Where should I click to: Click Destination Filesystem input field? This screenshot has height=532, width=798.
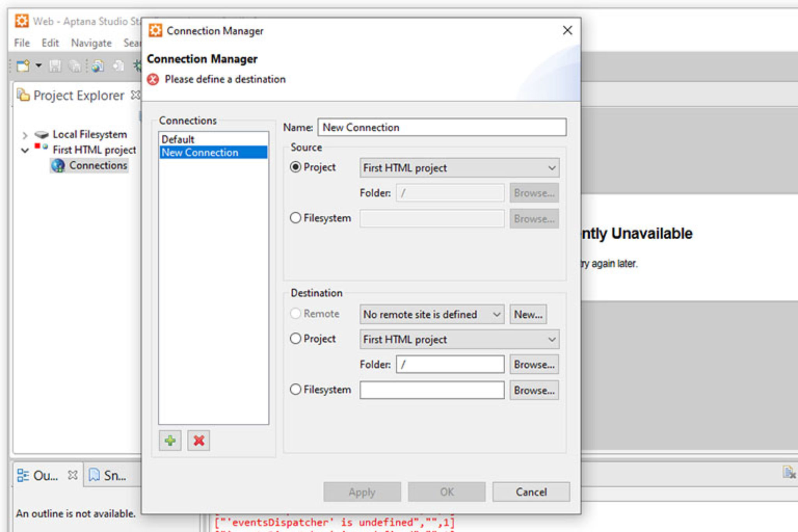click(x=432, y=390)
